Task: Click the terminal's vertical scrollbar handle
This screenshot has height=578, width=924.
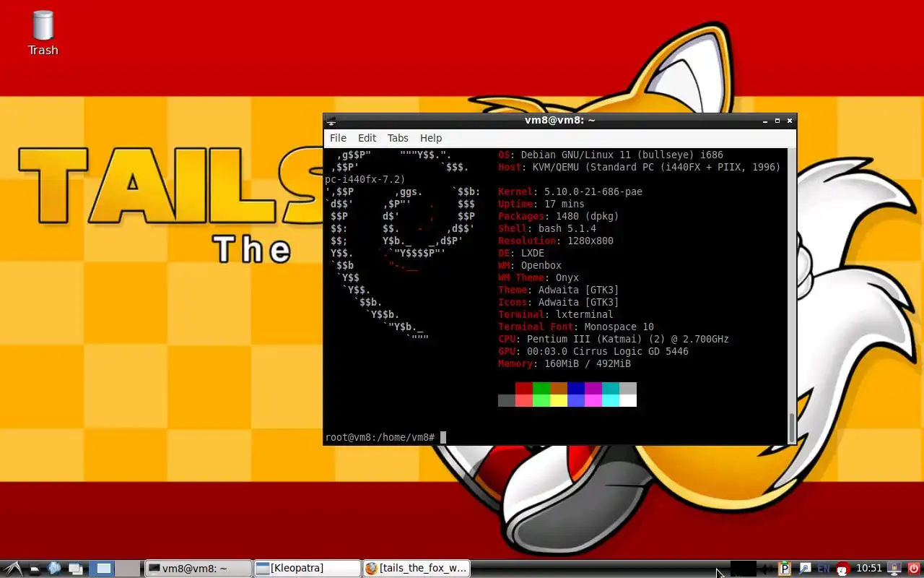Action: coord(791,427)
